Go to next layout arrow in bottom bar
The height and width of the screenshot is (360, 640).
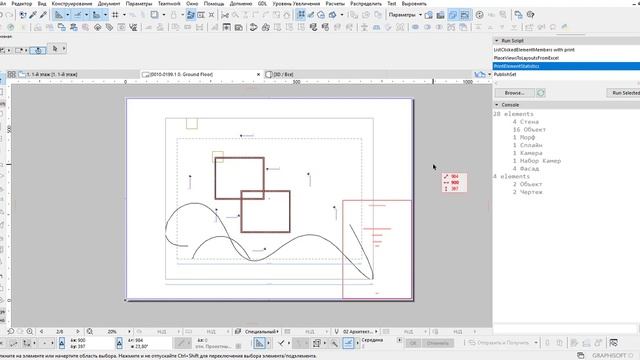(x=78, y=331)
